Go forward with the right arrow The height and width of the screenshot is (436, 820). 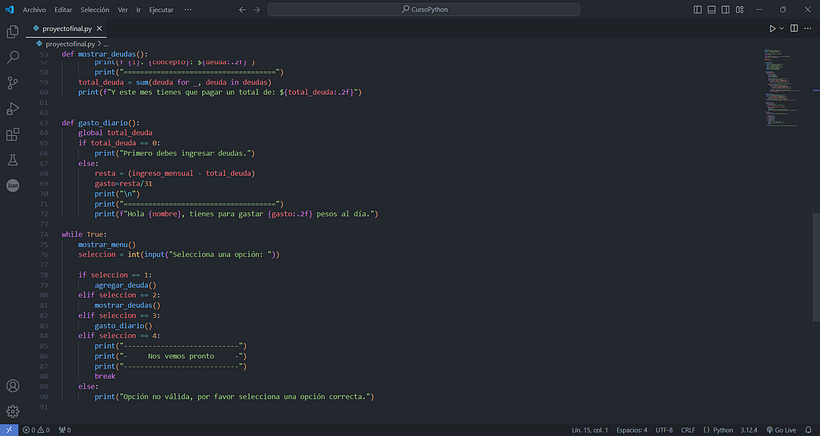point(256,9)
